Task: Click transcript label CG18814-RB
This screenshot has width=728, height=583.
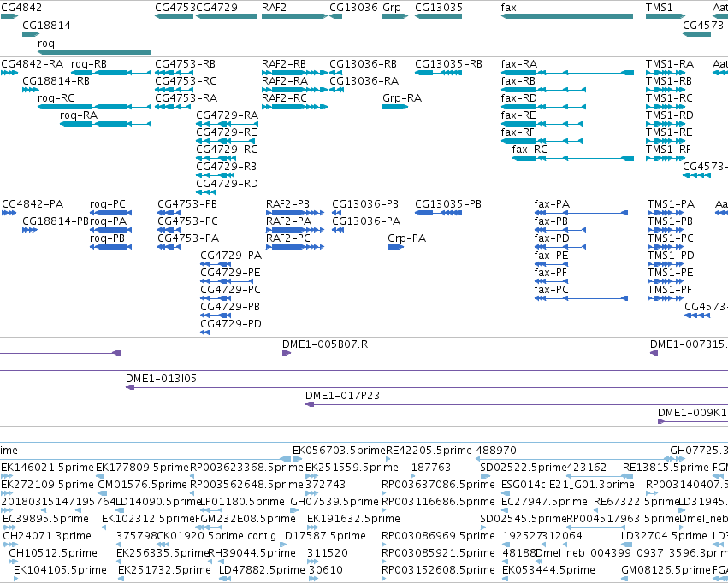Action: click(x=56, y=81)
